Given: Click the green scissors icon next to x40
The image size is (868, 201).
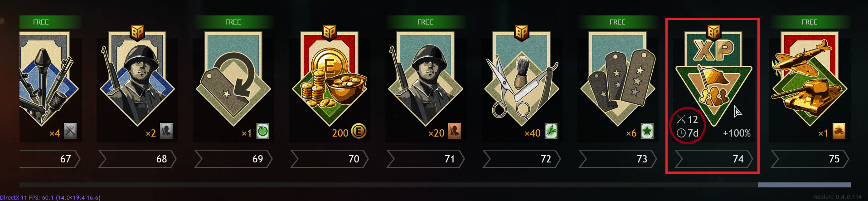Looking at the screenshot, I should [551, 131].
